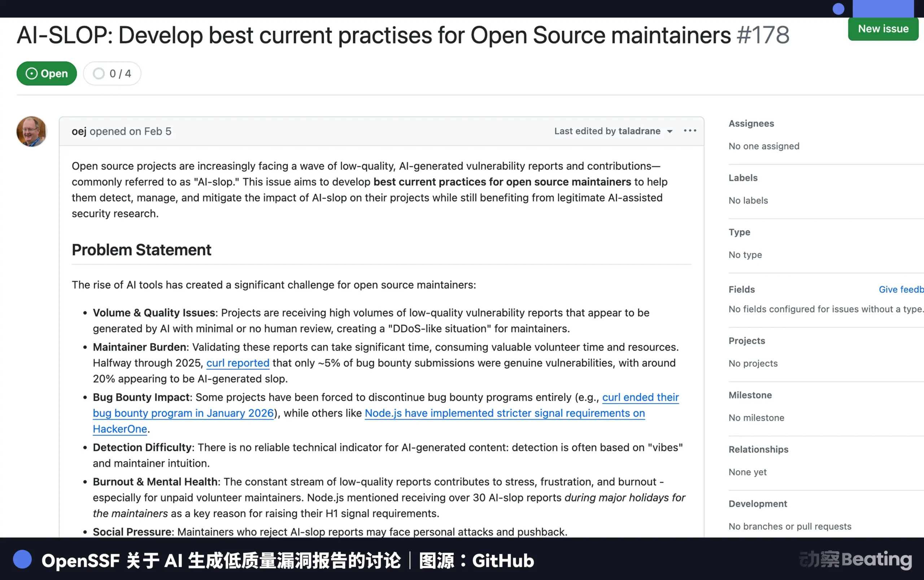Open the Milestone sidebar section
This screenshot has height=580, width=924.
(750, 395)
